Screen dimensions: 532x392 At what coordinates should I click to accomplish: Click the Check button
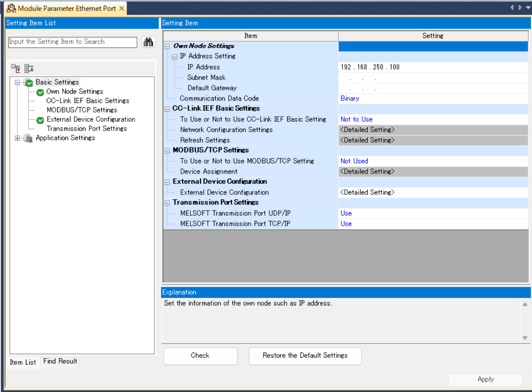200,356
